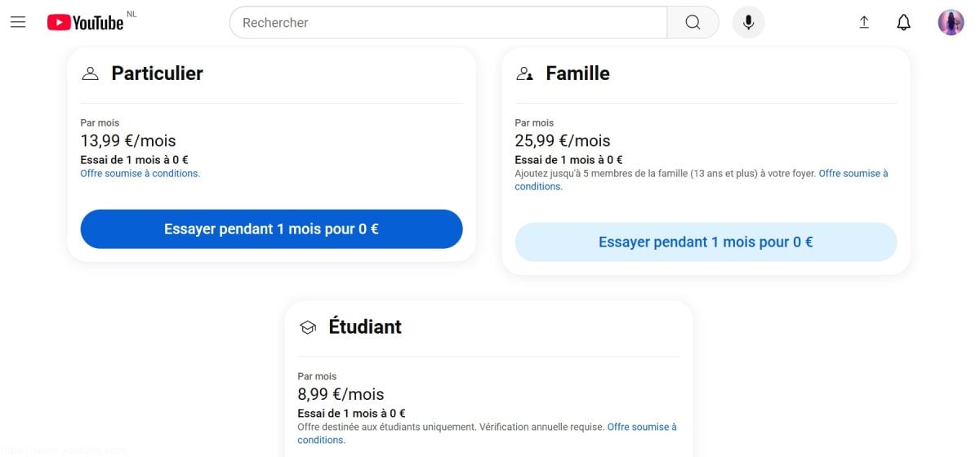
Task: Open the Famille offer conditions link
Action: point(853,174)
